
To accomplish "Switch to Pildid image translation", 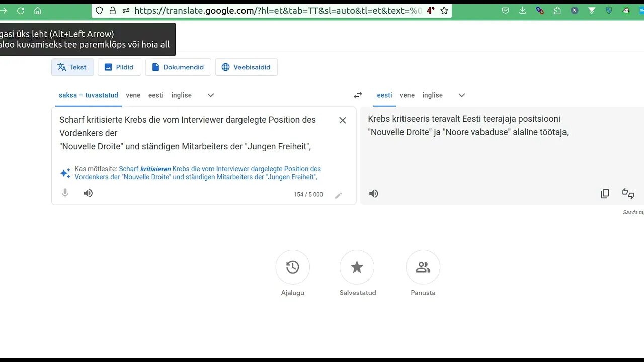I will [x=119, y=67].
